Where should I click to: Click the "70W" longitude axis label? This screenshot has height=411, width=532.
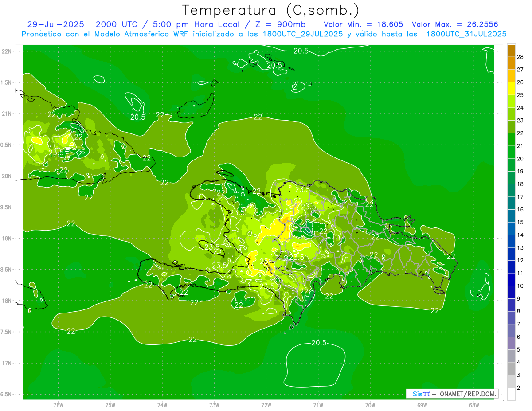pyautogui.click(x=370, y=405)
